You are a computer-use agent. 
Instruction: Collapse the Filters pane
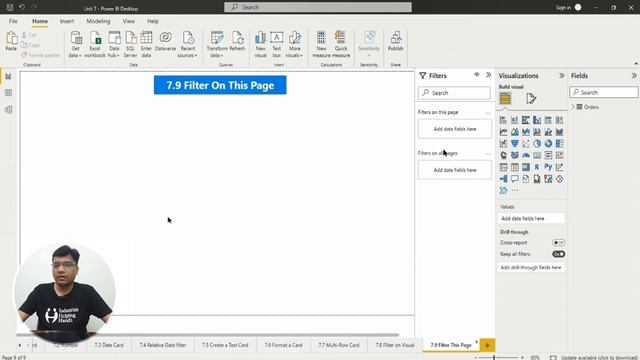(x=489, y=75)
